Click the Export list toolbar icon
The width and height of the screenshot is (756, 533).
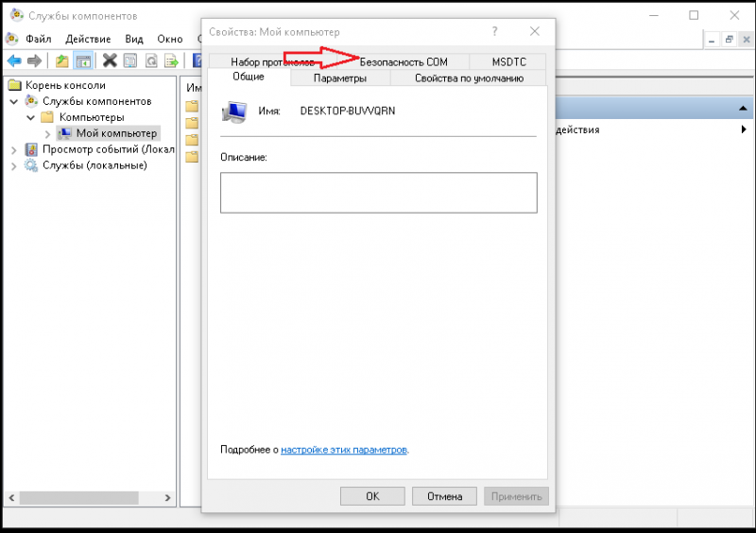(172, 60)
